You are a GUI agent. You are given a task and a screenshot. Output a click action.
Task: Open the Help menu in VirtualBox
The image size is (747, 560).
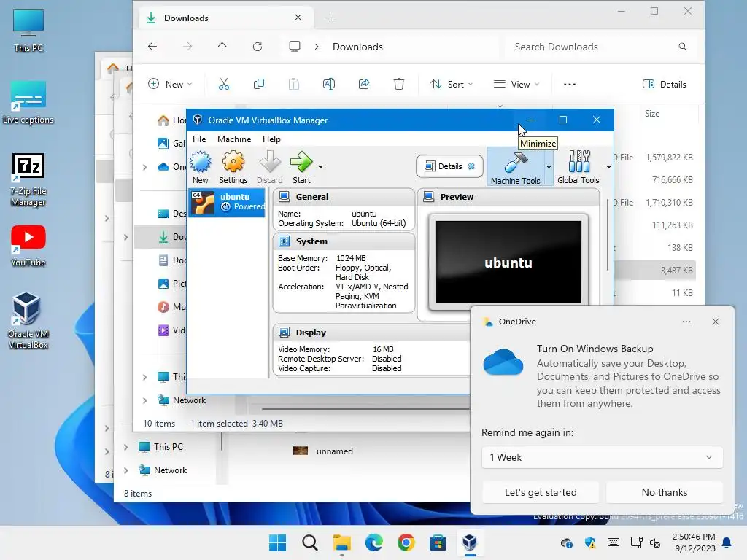[x=271, y=139]
